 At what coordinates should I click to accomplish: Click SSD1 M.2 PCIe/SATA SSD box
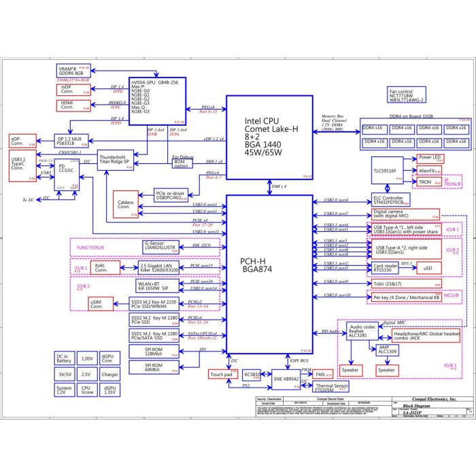154,336
